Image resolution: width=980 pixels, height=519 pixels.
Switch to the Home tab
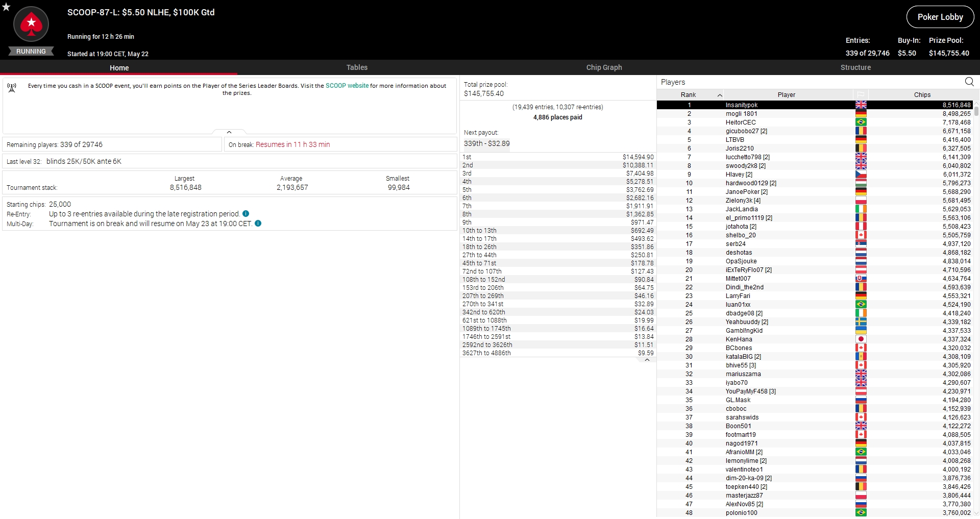pos(119,68)
